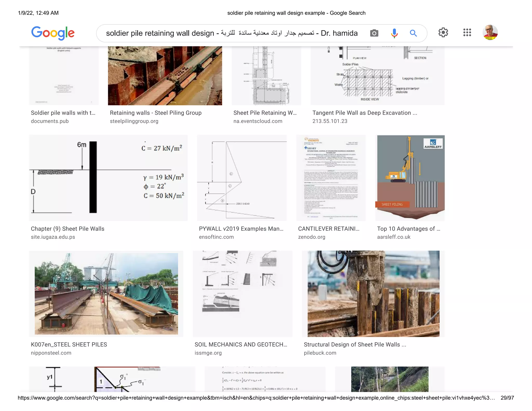Open the zenodo.org Cantilever Retaining result
This screenshot has height=411, width=532.
(x=329, y=229)
